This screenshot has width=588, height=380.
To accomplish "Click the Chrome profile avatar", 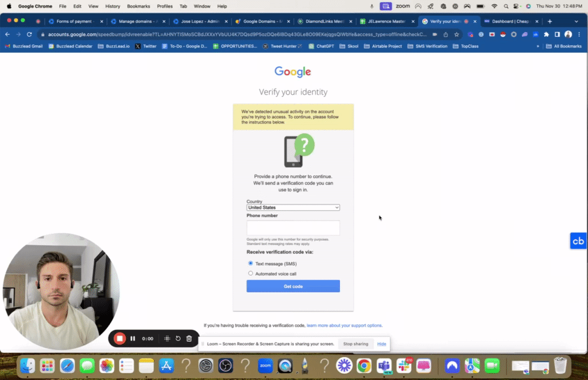I will (x=568, y=34).
